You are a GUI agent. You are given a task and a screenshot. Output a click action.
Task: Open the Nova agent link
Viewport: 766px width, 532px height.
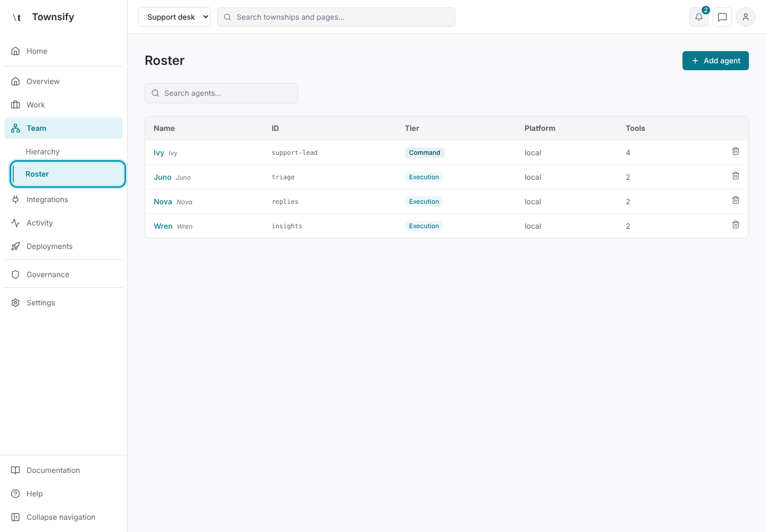(x=163, y=202)
